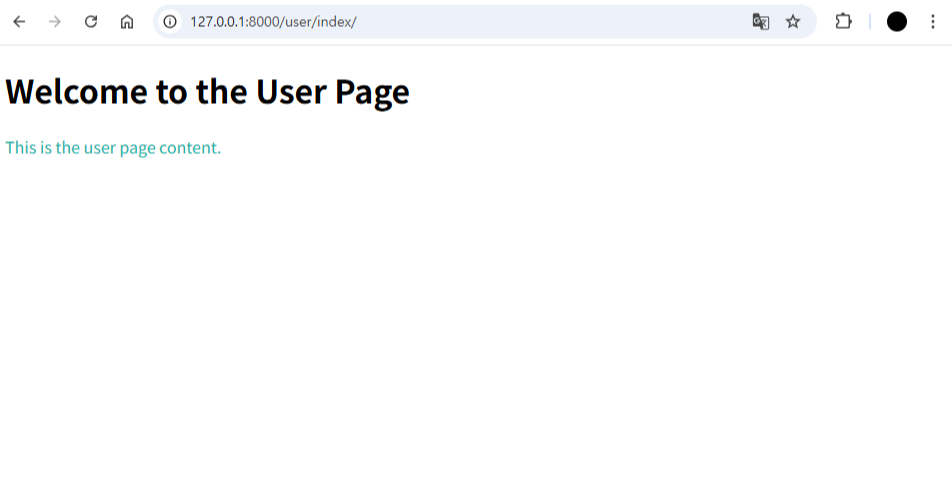Open the browser home page
The image size is (952, 484).
pyautogui.click(x=126, y=22)
